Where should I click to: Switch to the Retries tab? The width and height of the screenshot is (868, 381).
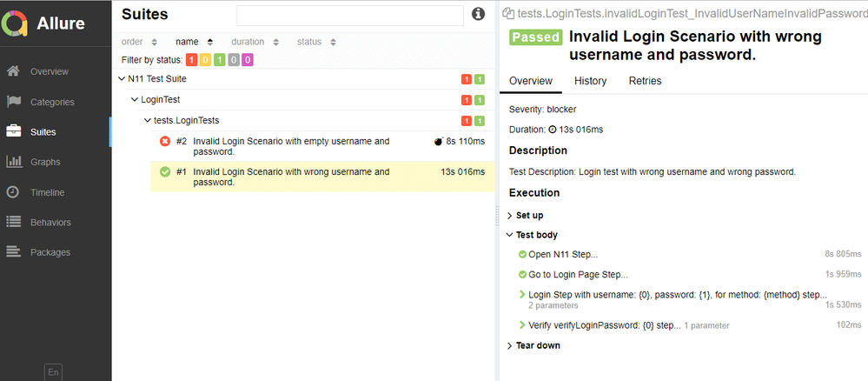pos(645,81)
